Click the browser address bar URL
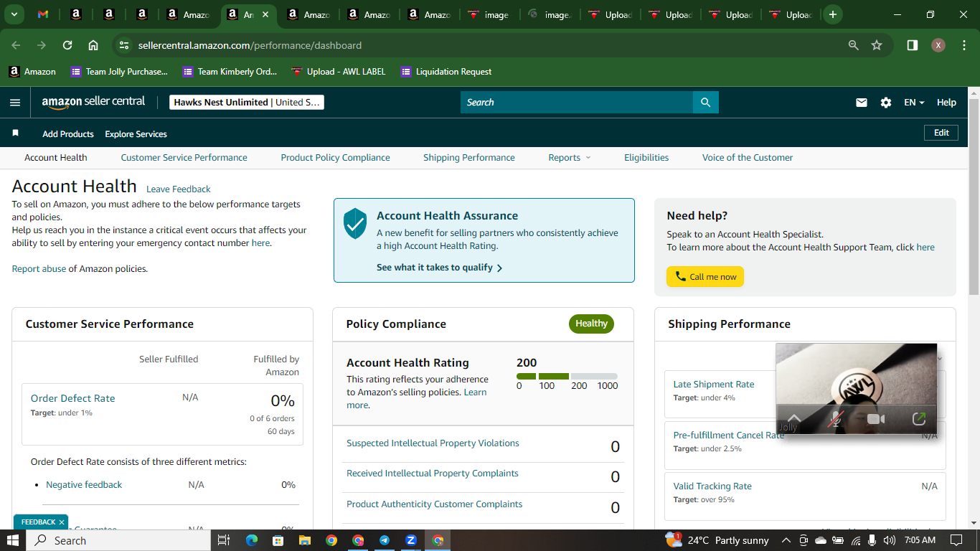The height and width of the screenshot is (551, 980). point(250,45)
